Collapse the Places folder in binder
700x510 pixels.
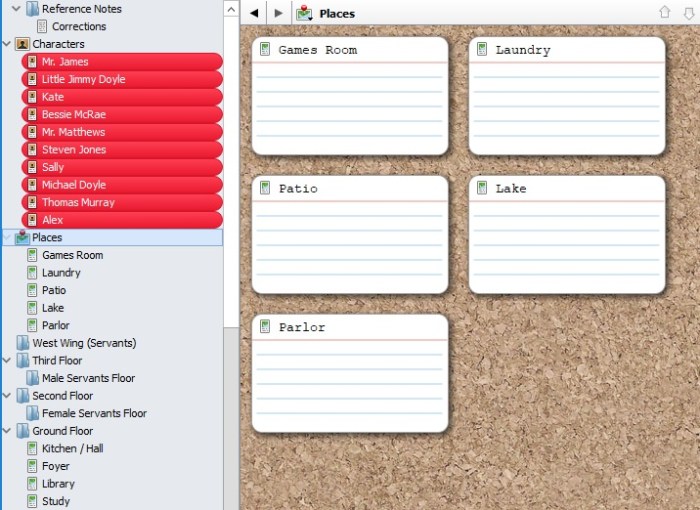point(8,238)
